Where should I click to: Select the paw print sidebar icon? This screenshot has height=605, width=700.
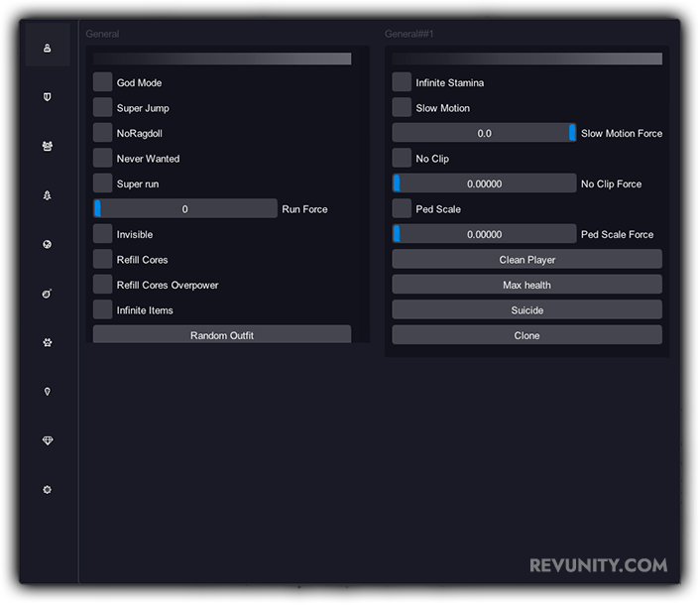pyautogui.click(x=48, y=342)
